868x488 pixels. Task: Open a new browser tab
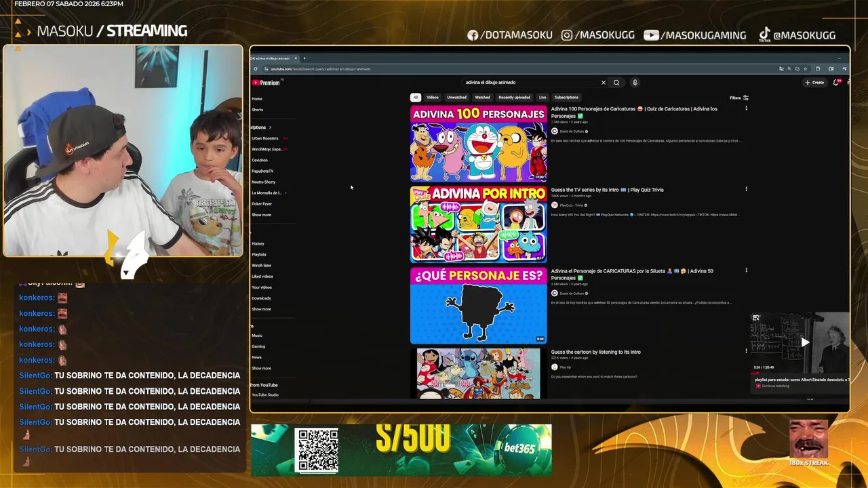[304, 58]
